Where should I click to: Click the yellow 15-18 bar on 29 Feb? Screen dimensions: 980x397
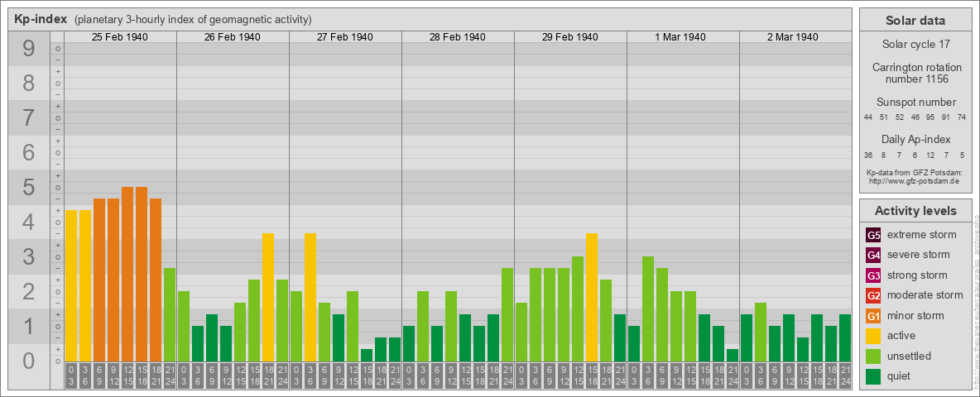click(x=591, y=297)
